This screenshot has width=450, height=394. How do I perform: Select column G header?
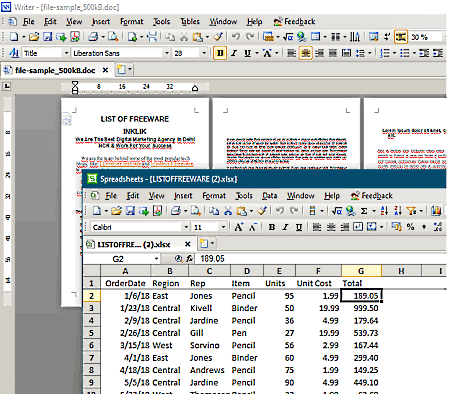(x=361, y=271)
